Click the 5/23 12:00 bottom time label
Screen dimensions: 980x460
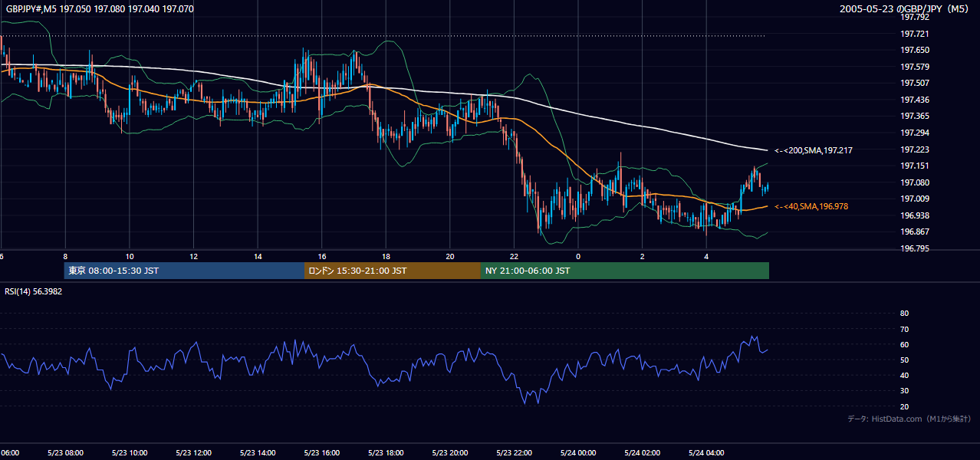click(x=193, y=452)
